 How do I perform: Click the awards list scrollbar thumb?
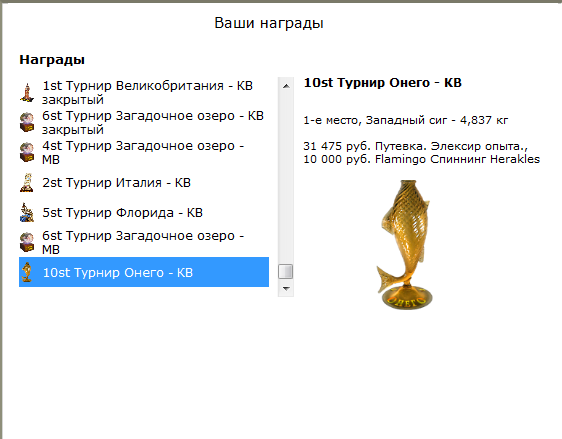(x=286, y=271)
